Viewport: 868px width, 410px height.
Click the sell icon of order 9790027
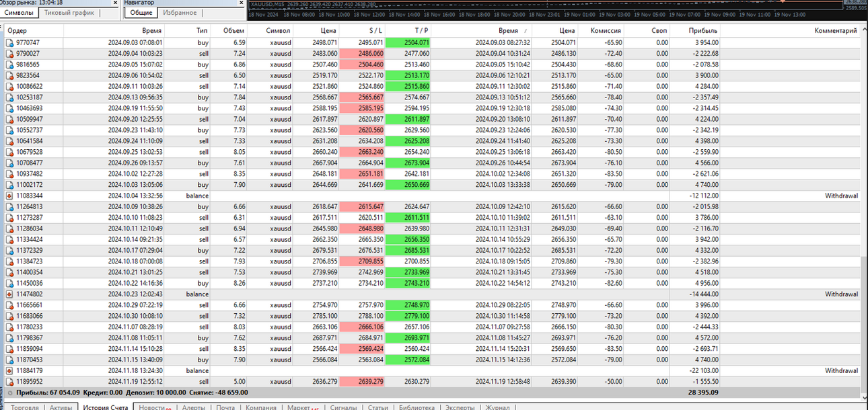9,53
